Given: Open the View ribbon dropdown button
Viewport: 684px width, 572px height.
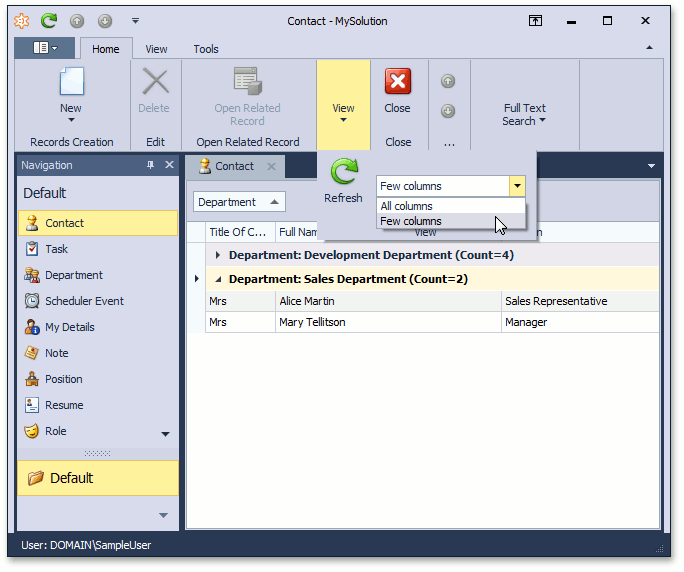Looking at the screenshot, I should pyautogui.click(x=343, y=105).
